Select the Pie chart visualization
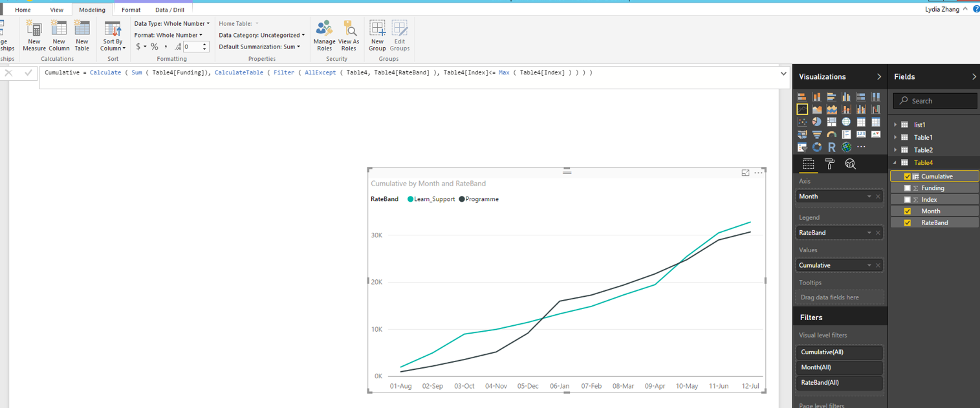 pyautogui.click(x=817, y=122)
